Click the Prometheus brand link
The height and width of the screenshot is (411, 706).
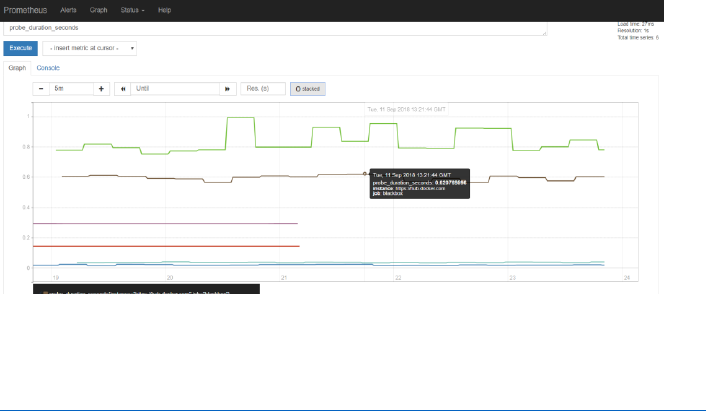[x=25, y=10]
